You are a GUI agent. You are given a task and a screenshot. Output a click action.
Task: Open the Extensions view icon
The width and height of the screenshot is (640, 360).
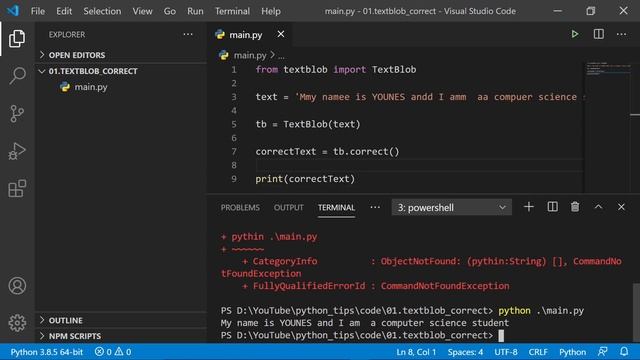[x=17, y=189]
